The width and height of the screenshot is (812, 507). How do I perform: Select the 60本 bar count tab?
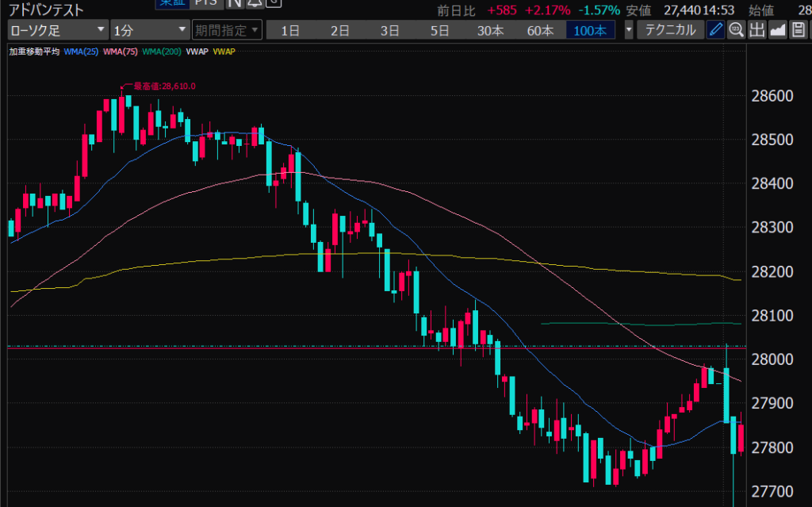click(540, 31)
